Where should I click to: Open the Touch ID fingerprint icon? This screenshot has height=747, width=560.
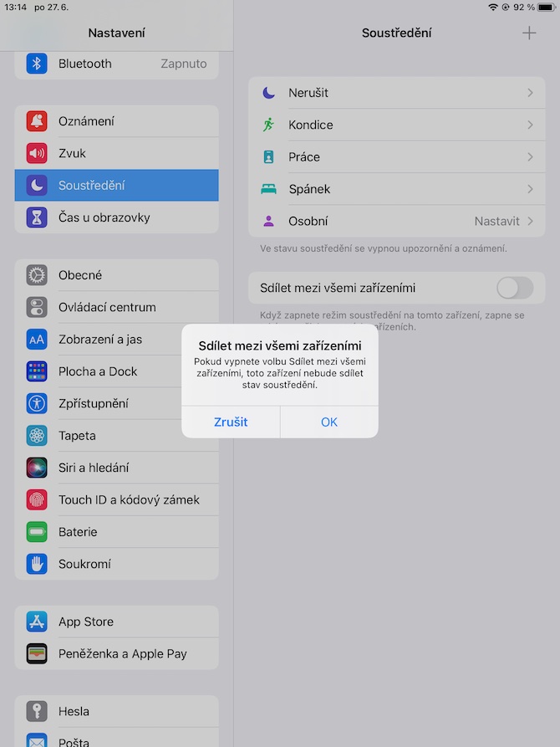coord(37,499)
